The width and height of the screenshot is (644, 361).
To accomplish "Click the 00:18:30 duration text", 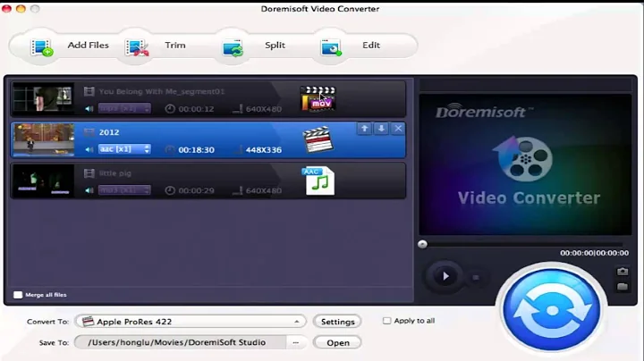I will tap(196, 150).
